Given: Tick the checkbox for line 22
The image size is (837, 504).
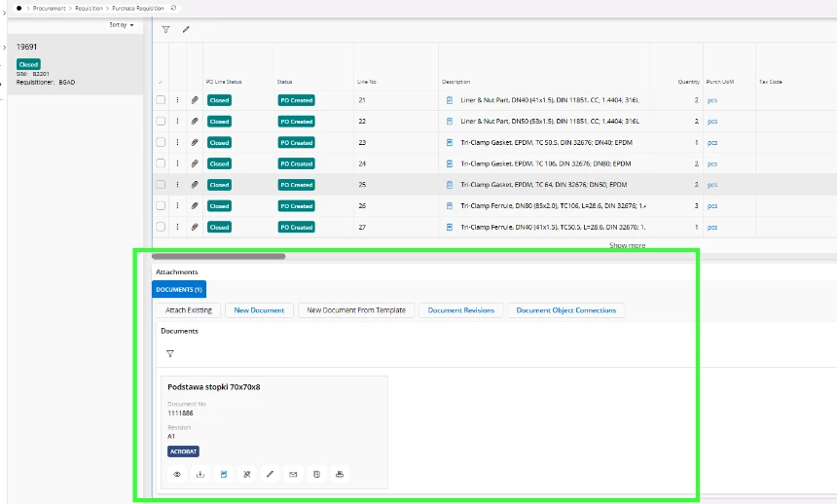Looking at the screenshot, I should tap(161, 122).
